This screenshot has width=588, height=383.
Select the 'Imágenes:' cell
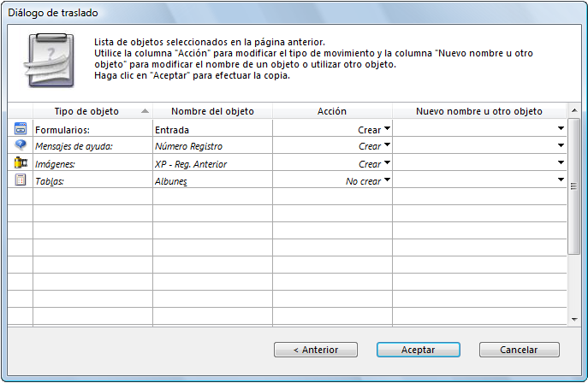pos(92,164)
